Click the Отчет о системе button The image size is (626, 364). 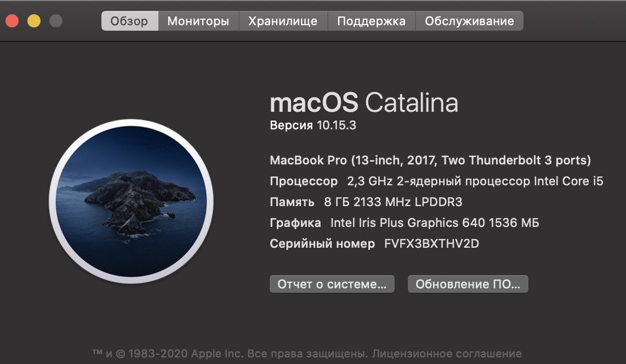332,284
